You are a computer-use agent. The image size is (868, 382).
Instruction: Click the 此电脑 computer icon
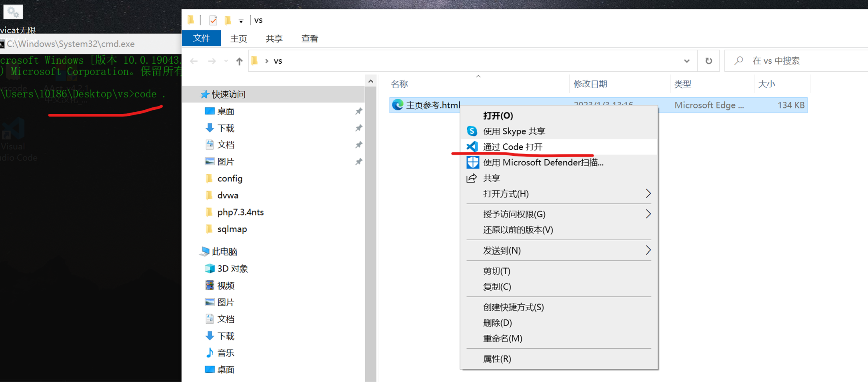click(x=204, y=251)
